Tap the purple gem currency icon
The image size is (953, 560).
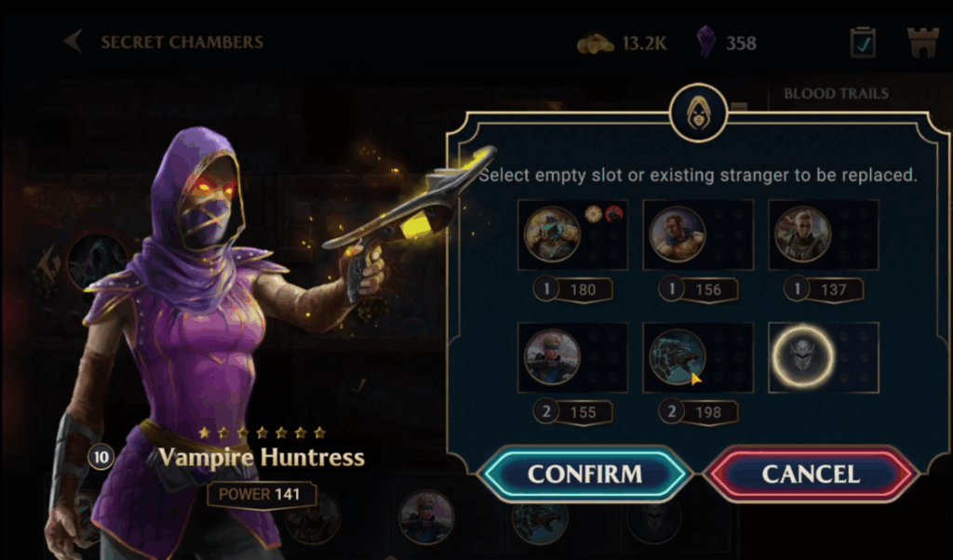pos(705,42)
